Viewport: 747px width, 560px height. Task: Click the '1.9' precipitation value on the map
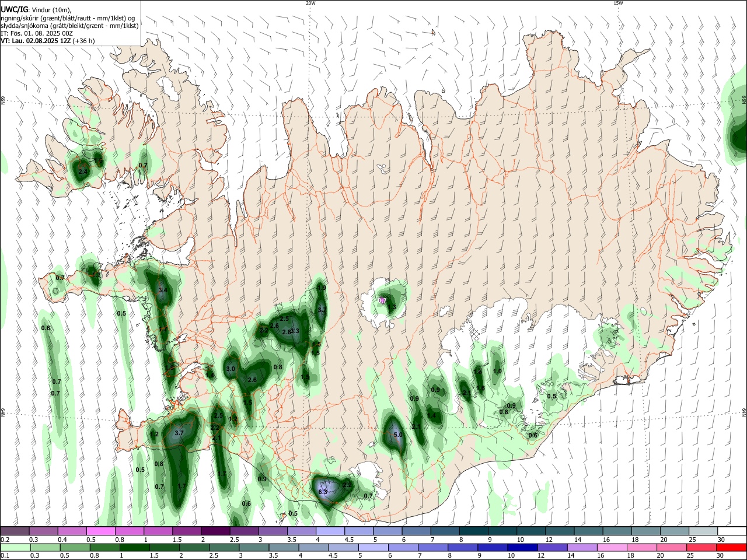322,288
